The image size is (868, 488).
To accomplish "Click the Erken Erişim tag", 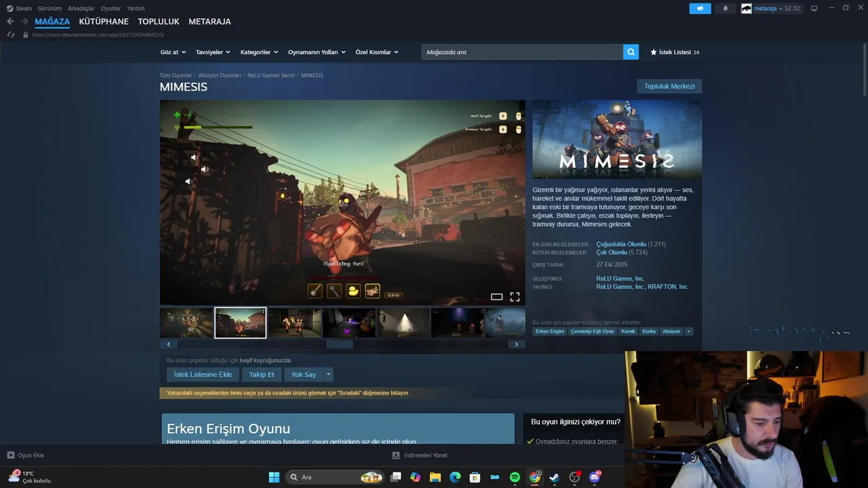I will click(549, 331).
